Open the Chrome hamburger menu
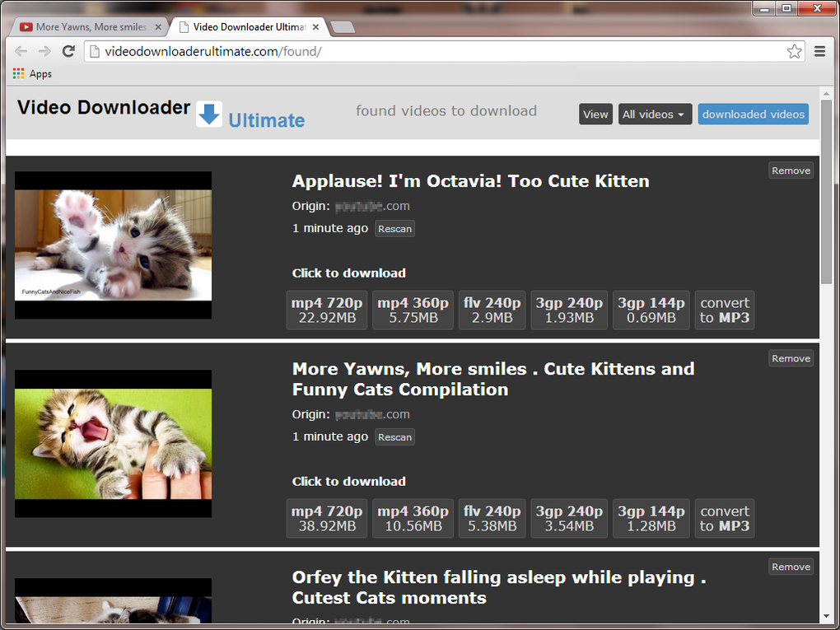This screenshot has width=840, height=630. [819, 51]
